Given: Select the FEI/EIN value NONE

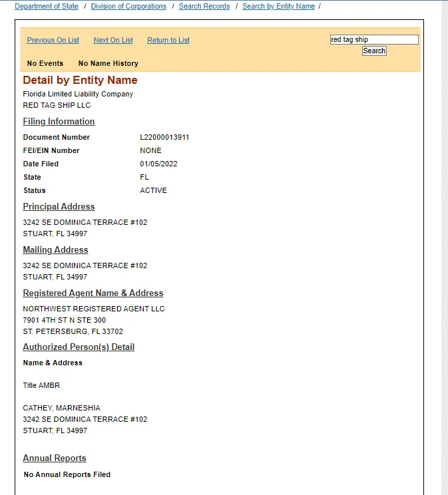Looking at the screenshot, I should (x=150, y=150).
